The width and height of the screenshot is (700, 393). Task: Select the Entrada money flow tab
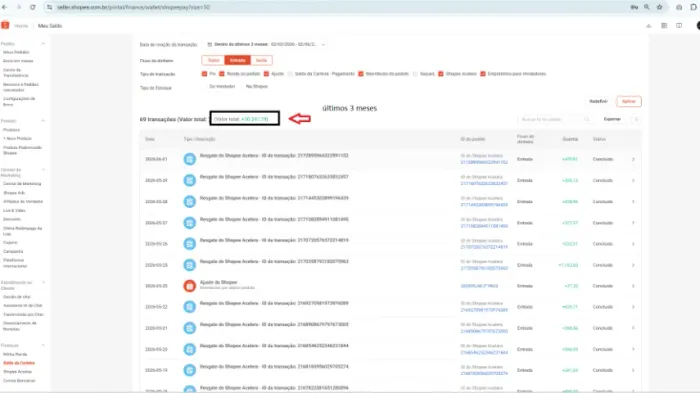point(238,60)
